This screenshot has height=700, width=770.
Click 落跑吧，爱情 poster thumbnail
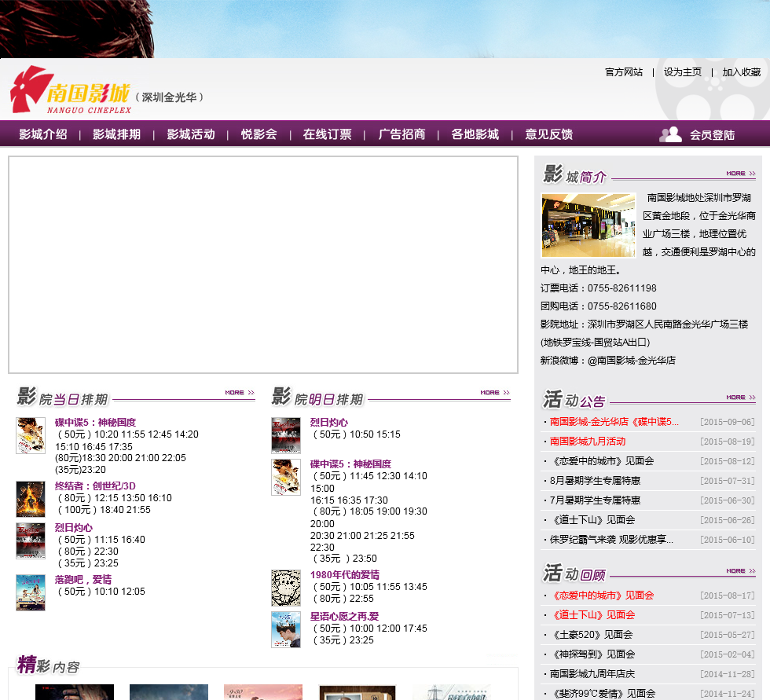pyautogui.click(x=31, y=592)
